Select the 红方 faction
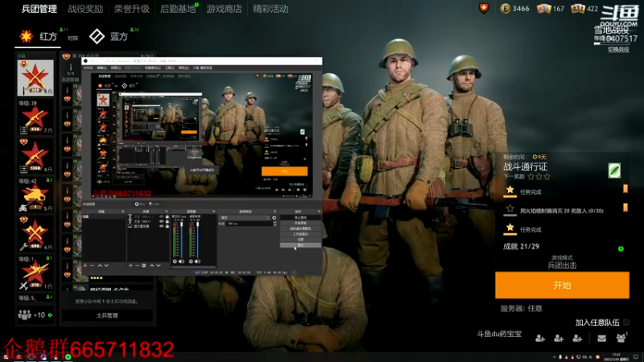The width and height of the screenshot is (644, 362). (x=38, y=36)
